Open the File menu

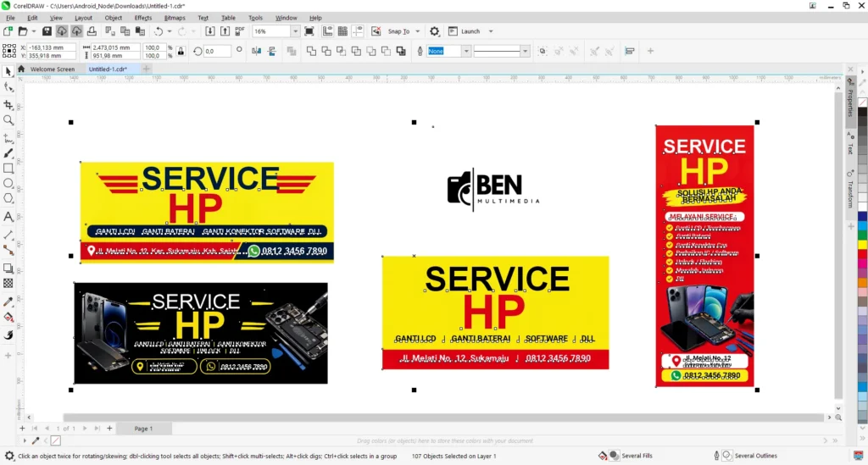(x=10, y=18)
